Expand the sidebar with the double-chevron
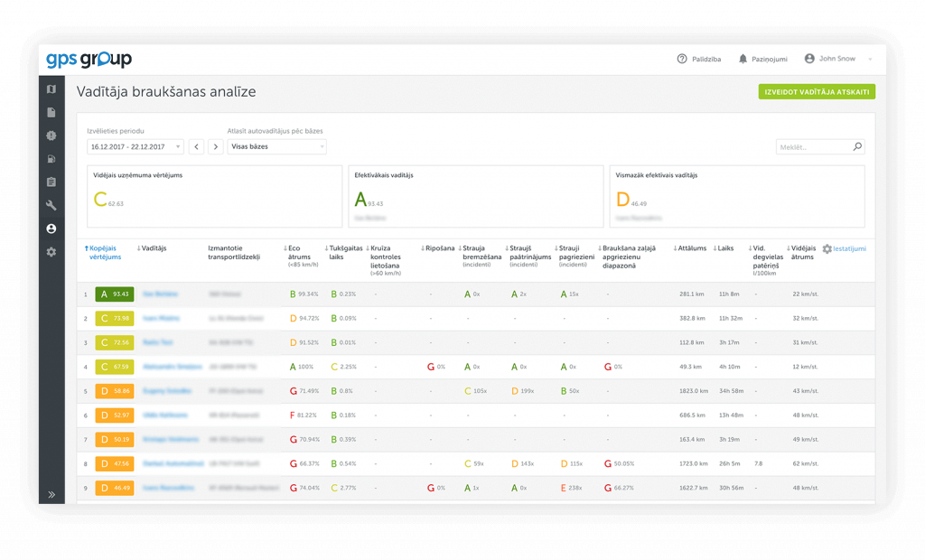The width and height of the screenshot is (925, 560). (x=51, y=494)
